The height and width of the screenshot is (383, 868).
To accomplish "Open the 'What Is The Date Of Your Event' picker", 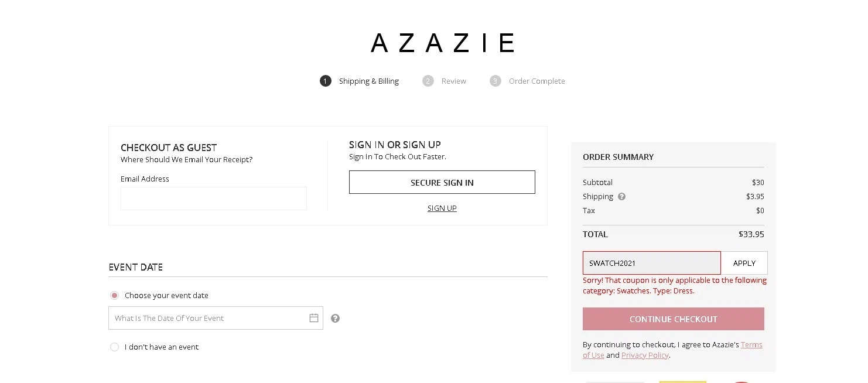I will point(208,318).
